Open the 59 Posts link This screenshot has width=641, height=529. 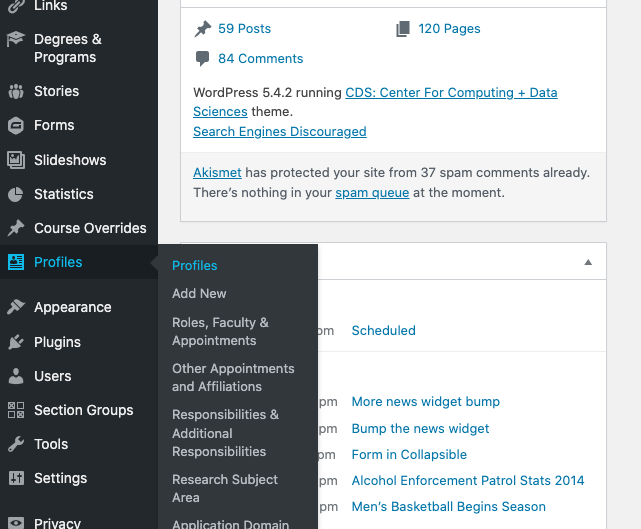point(244,29)
